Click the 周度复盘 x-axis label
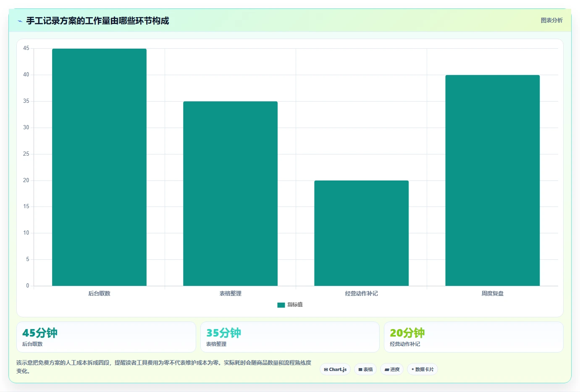This screenshot has width=580, height=392. [x=492, y=293]
